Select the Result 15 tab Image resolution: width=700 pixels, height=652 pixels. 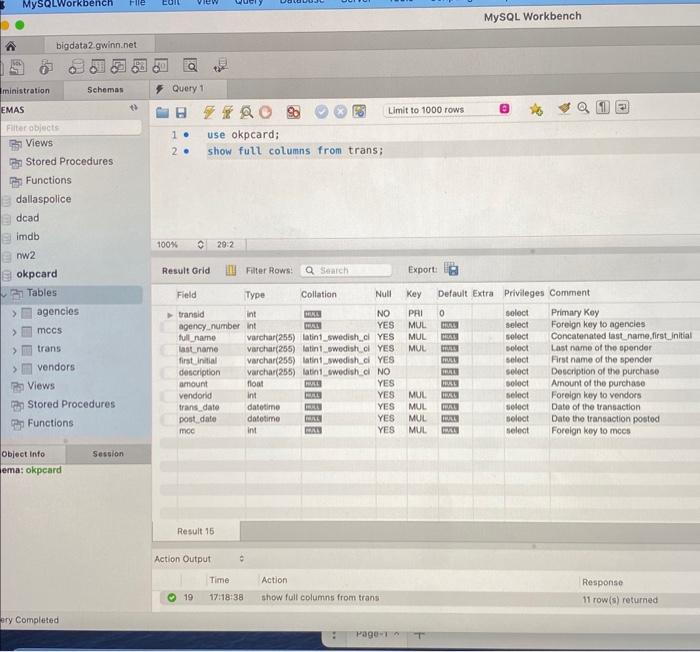pyautogui.click(x=196, y=531)
